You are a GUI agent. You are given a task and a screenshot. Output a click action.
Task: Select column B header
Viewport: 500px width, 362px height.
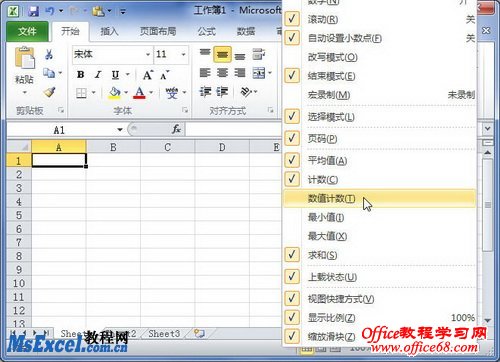(x=113, y=147)
